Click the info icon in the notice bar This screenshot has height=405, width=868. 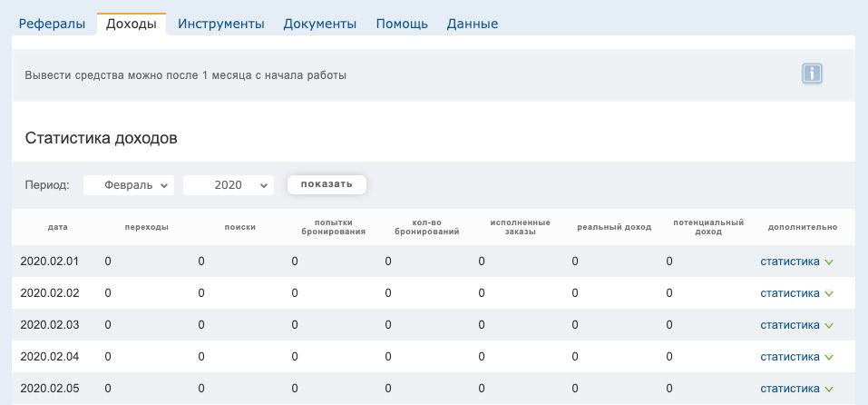pyautogui.click(x=812, y=74)
